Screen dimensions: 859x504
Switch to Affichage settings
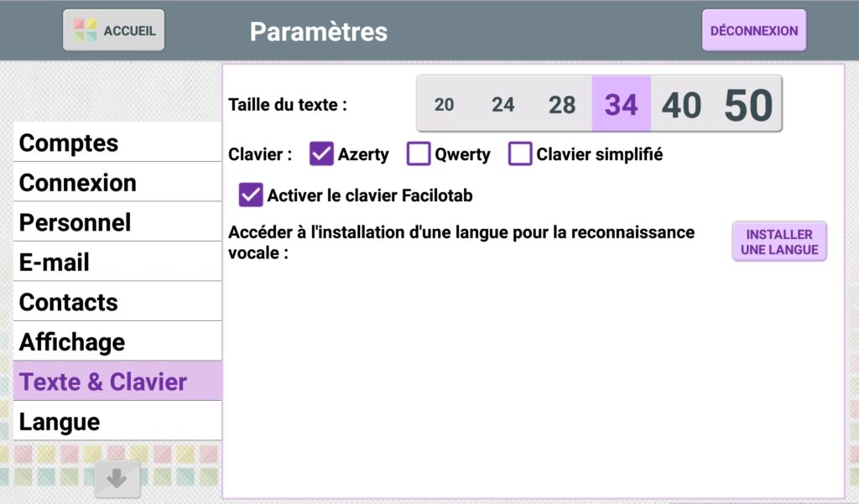(117, 342)
